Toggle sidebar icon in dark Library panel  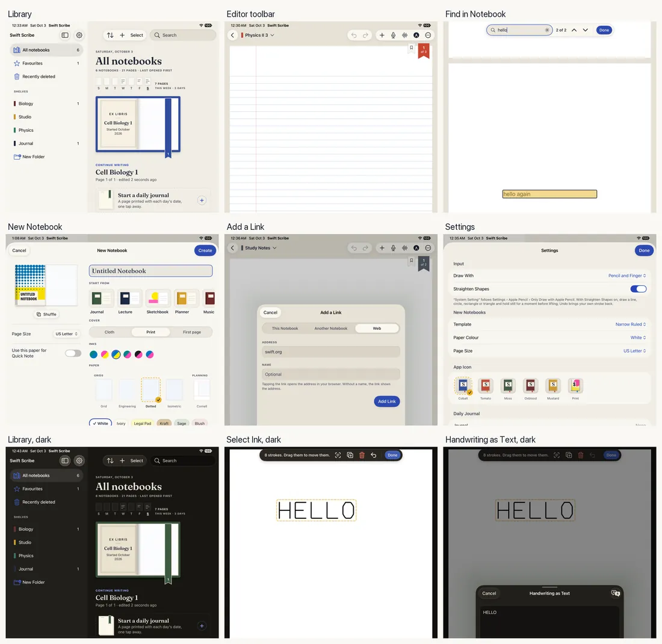point(65,460)
